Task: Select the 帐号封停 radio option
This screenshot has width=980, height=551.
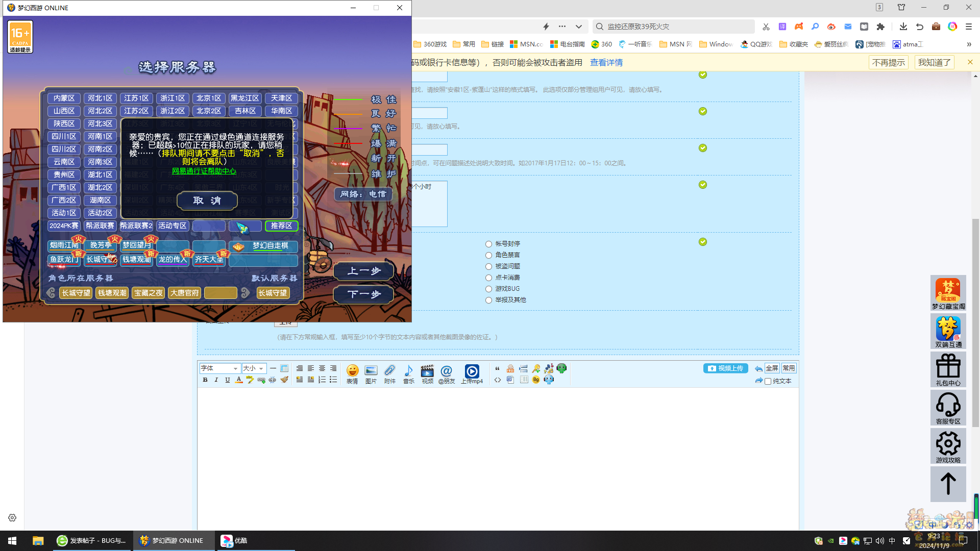Action: tap(488, 244)
